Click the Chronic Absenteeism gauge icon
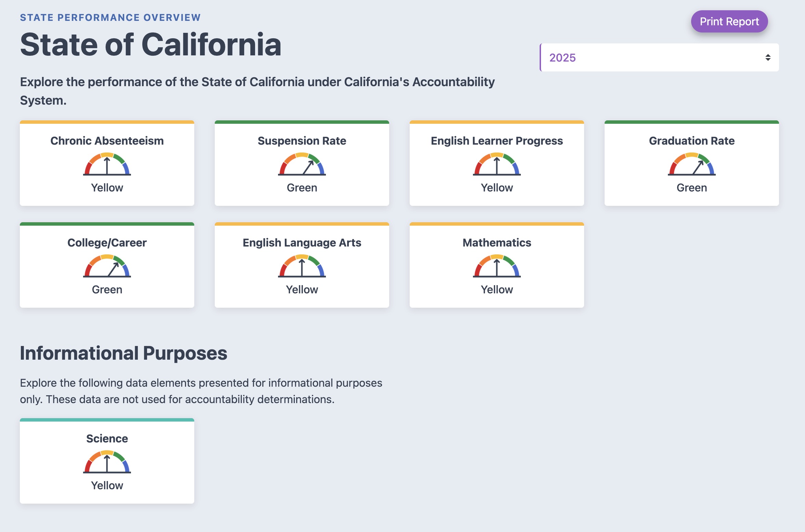The image size is (805, 532). pos(107,164)
